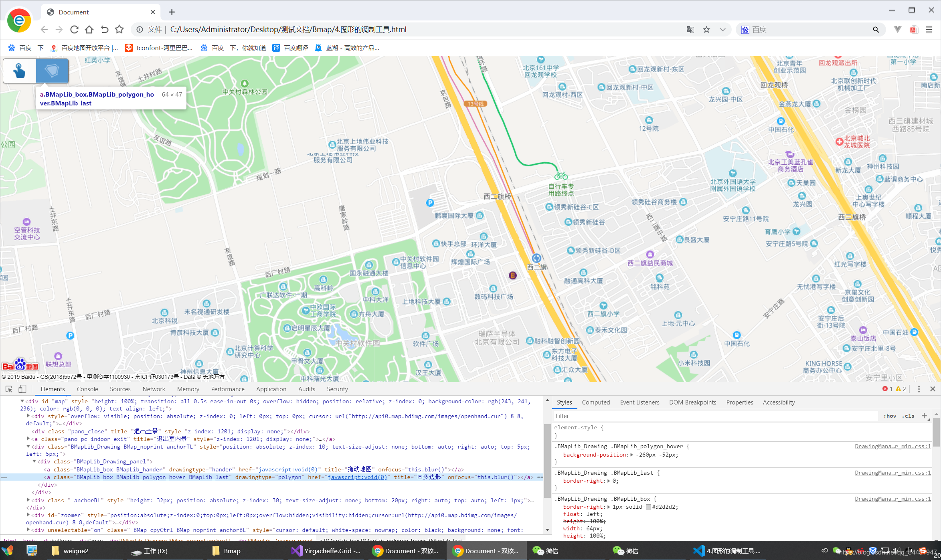Click the Baidu search extension icon

747,29
